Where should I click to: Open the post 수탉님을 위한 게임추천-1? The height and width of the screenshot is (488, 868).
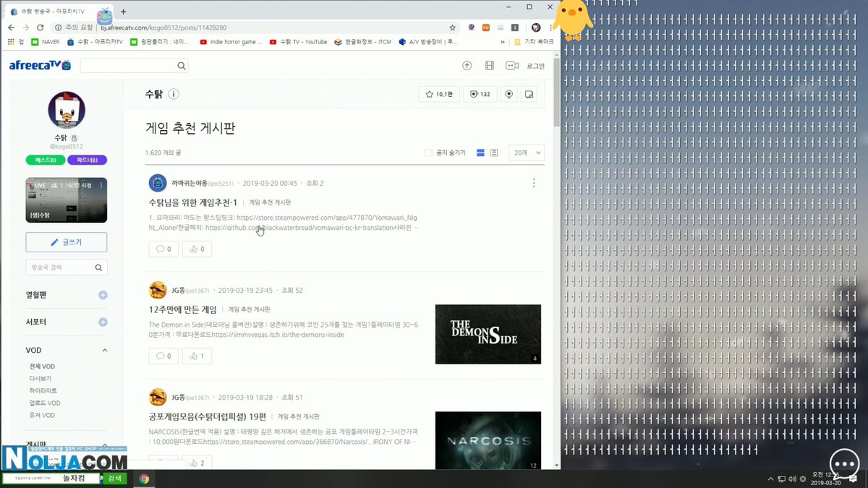tap(192, 202)
